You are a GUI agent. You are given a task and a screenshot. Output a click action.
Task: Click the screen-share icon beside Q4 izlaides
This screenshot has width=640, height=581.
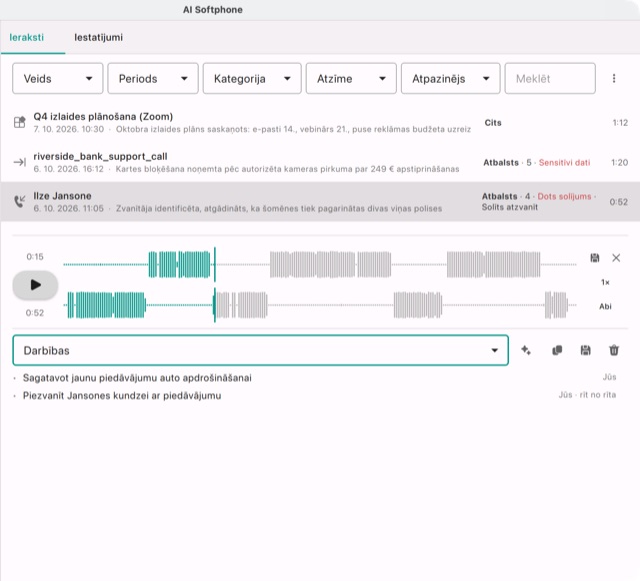[20, 122]
